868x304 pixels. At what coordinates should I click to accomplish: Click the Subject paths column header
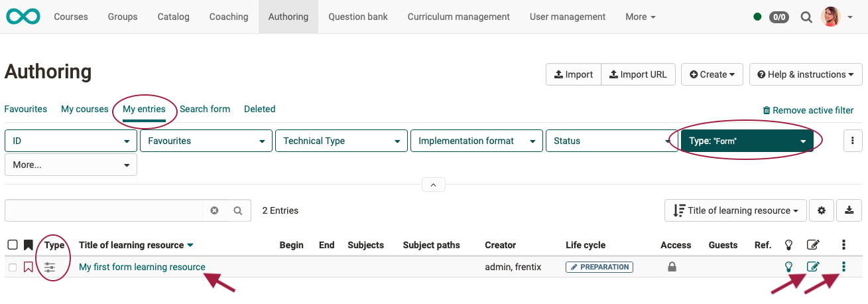[x=431, y=245]
